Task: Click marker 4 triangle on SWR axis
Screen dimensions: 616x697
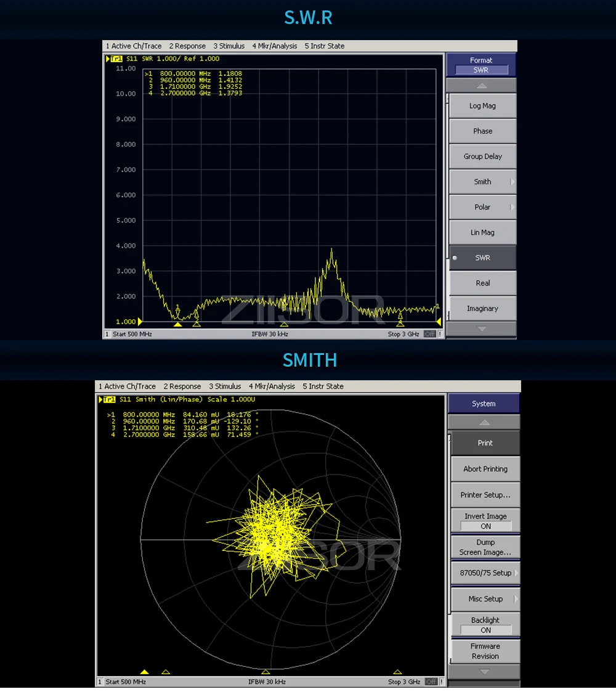Action: click(x=400, y=325)
